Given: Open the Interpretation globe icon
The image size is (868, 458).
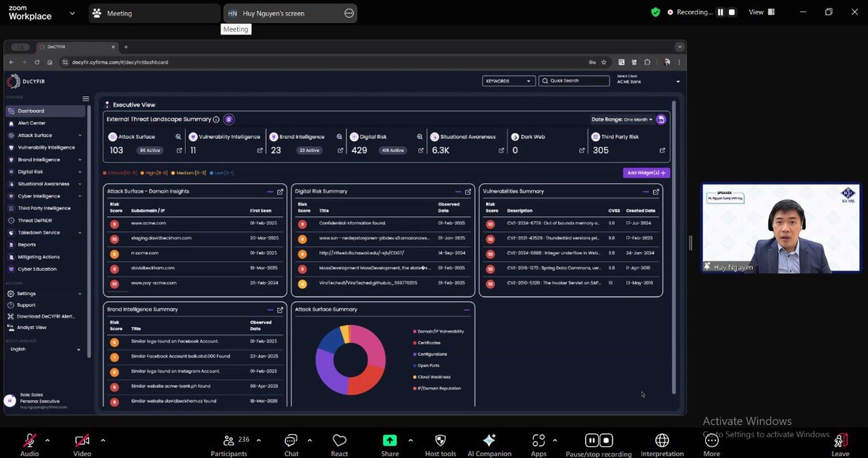Looking at the screenshot, I should tap(662, 441).
